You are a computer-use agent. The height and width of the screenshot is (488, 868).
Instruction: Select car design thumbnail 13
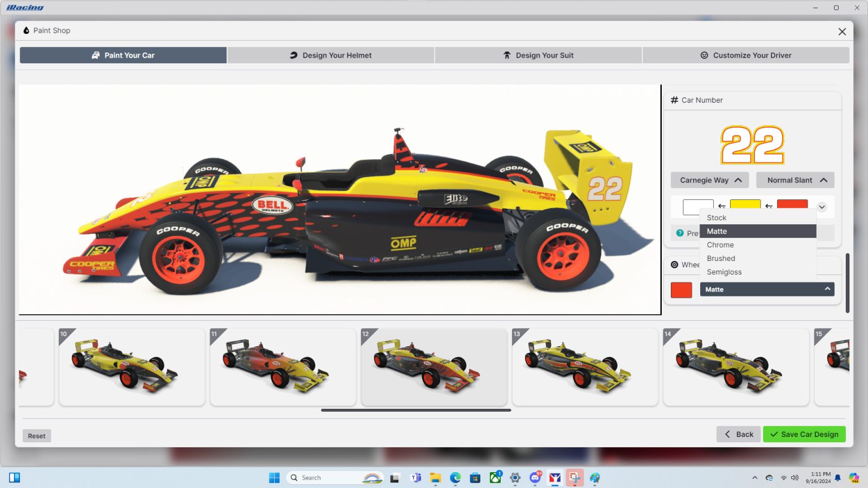tap(585, 367)
